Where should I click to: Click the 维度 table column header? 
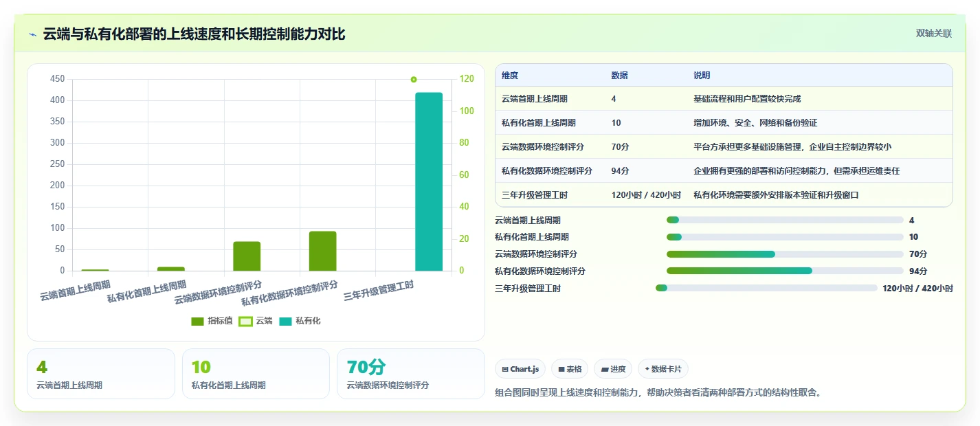[510, 76]
